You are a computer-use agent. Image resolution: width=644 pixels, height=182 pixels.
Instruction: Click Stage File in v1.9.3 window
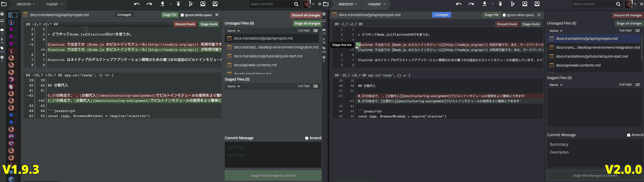pyautogui.click(x=170, y=15)
